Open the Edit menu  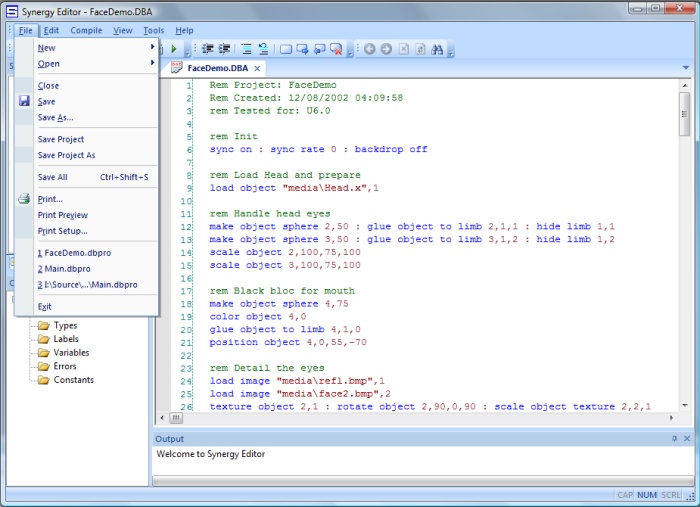click(x=51, y=30)
